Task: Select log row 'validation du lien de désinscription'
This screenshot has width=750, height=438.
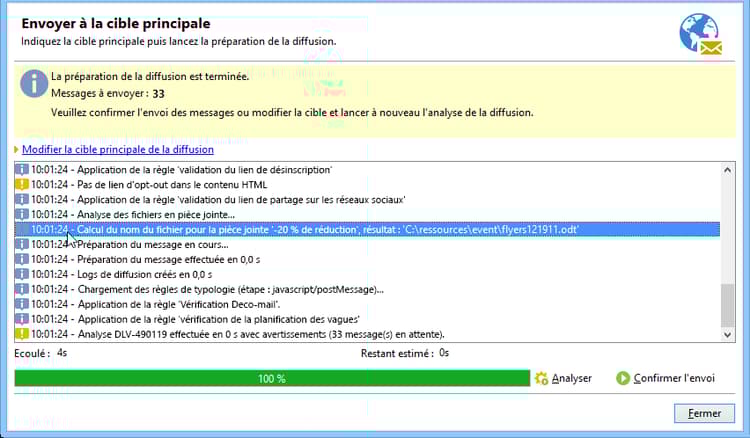Action: [x=367, y=170]
